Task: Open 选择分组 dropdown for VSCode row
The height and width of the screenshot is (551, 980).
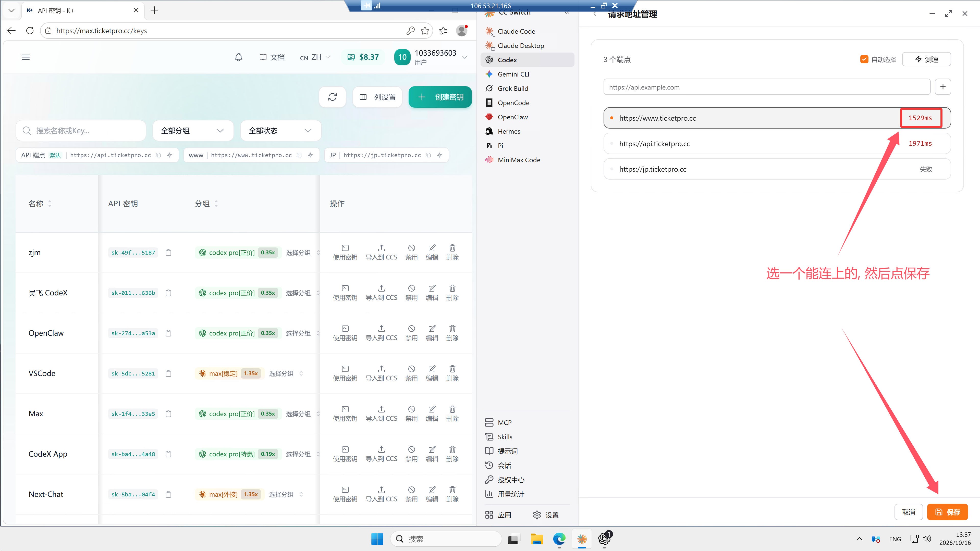Action: pos(286,373)
